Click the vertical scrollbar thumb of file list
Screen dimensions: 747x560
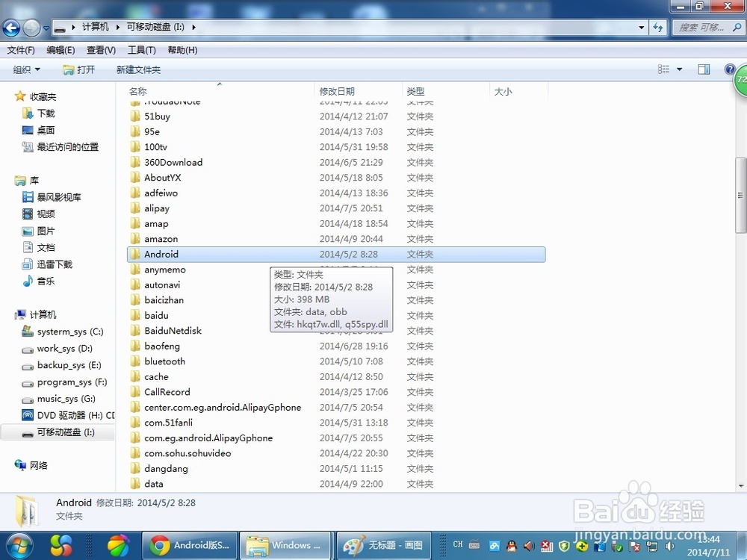point(740,195)
